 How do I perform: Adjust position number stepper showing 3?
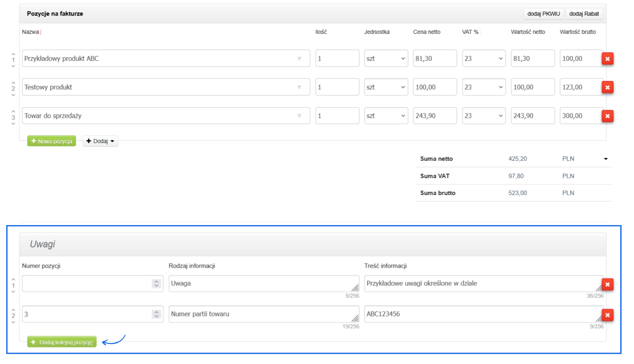tap(156, 314)
